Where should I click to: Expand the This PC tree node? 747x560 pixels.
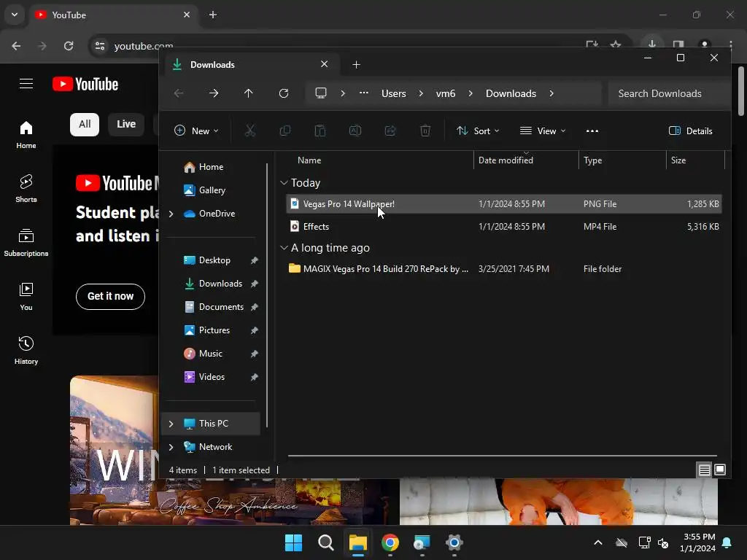point(171,424)
